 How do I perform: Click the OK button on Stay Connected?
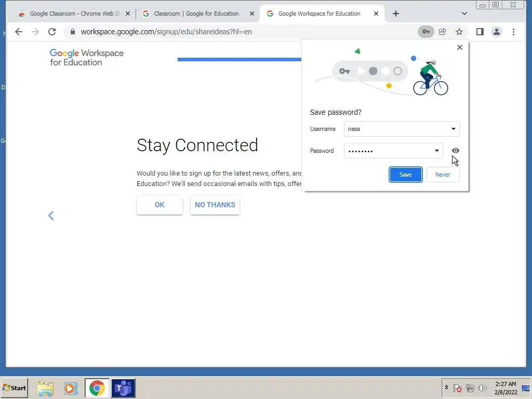click(159, 205)
